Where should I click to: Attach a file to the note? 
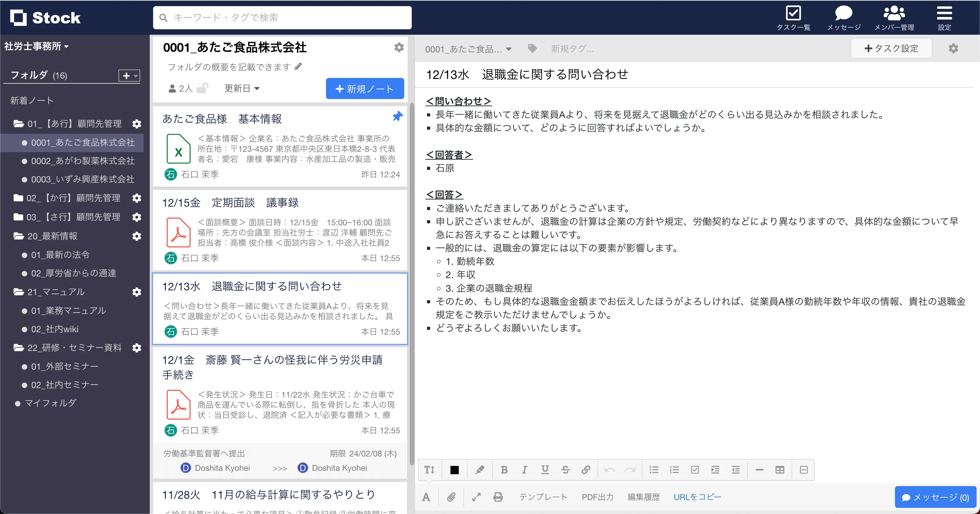tap(452, 497)
